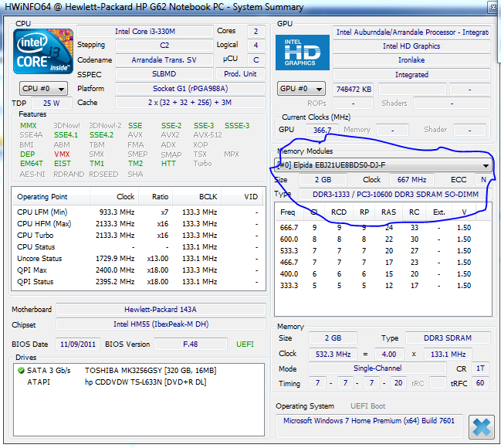Expand the Elpida memory module dropdown
The image size is (501, 448).
(x=383, y=165)
